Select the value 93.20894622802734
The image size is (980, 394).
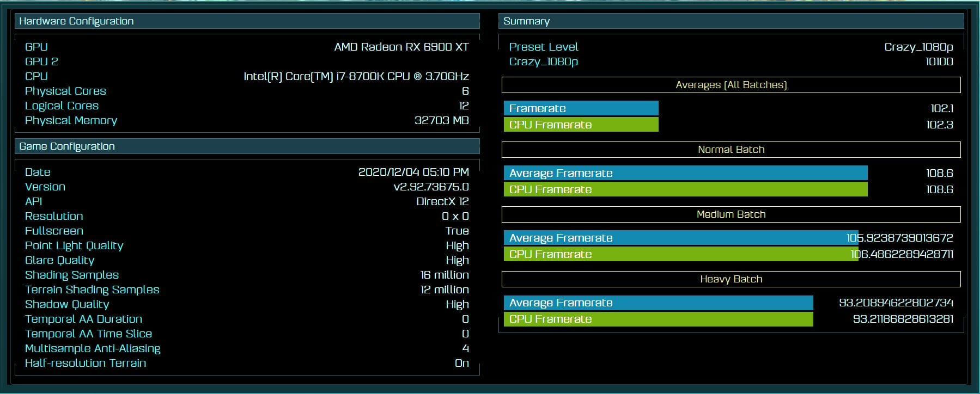pos(896,303)
